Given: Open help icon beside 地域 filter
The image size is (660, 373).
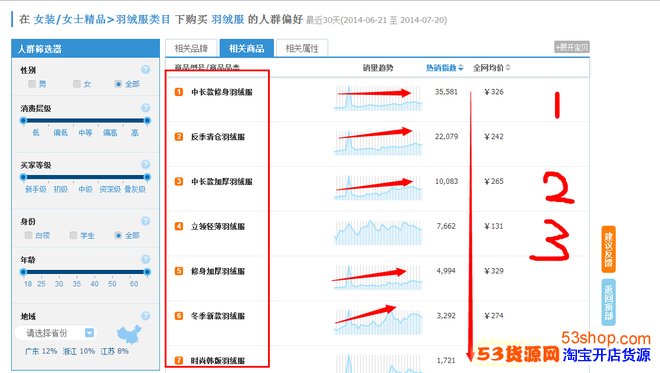Looking at the screenshot, I should click(146, 316).
